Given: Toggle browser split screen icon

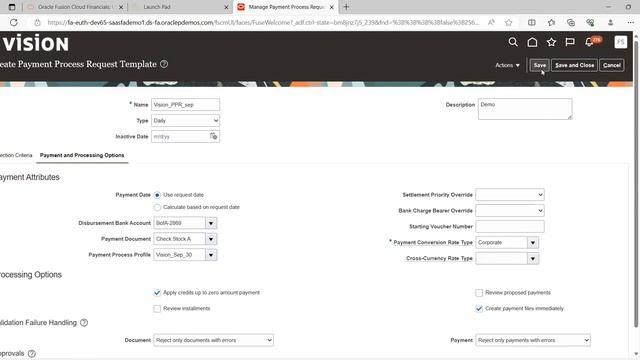Looking at the screenshot, I should click(x=531, y=22).
